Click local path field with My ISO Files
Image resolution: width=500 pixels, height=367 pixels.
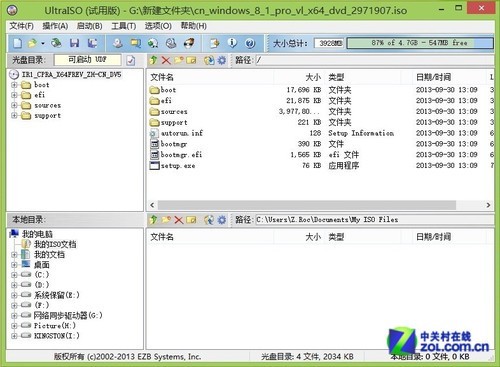click(x=375, y=220)
